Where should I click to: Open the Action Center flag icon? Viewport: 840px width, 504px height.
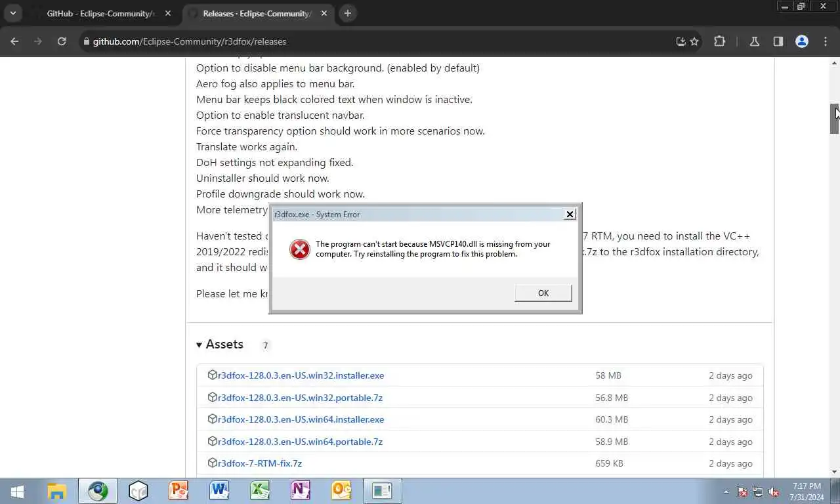tap(742, 492)
